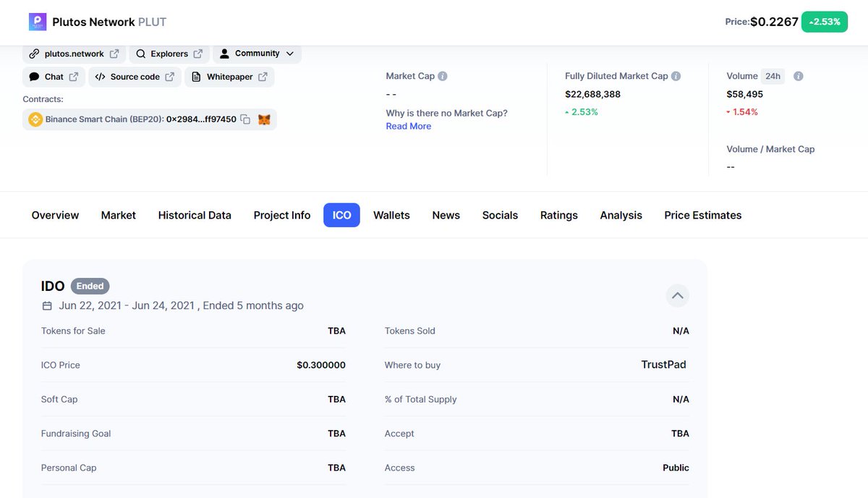Switch to the Overview tab

click(55, 215)
